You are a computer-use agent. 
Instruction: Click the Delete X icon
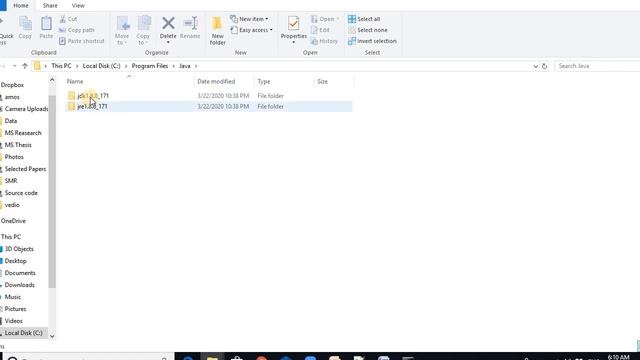(x=168, y=23)
